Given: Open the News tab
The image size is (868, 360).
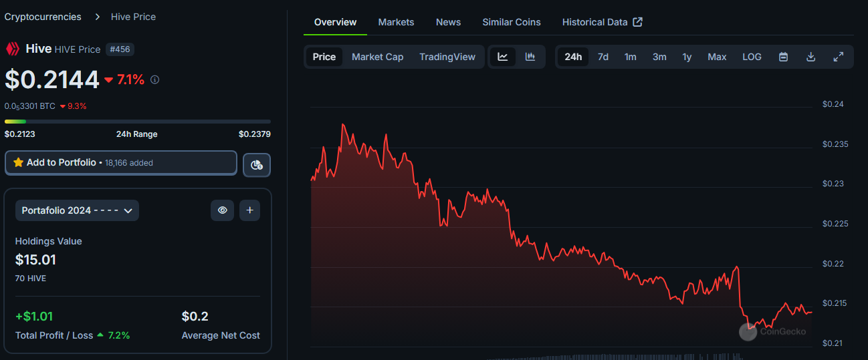Looking at the screenshot, I should (x=448, y=22).
